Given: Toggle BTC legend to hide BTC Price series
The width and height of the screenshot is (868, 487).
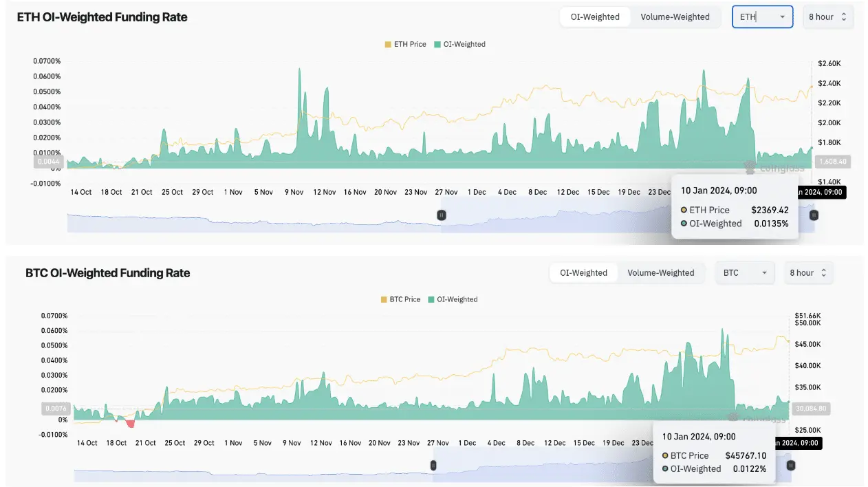Looking at the screenshot, I should click(x=400, y=299).
